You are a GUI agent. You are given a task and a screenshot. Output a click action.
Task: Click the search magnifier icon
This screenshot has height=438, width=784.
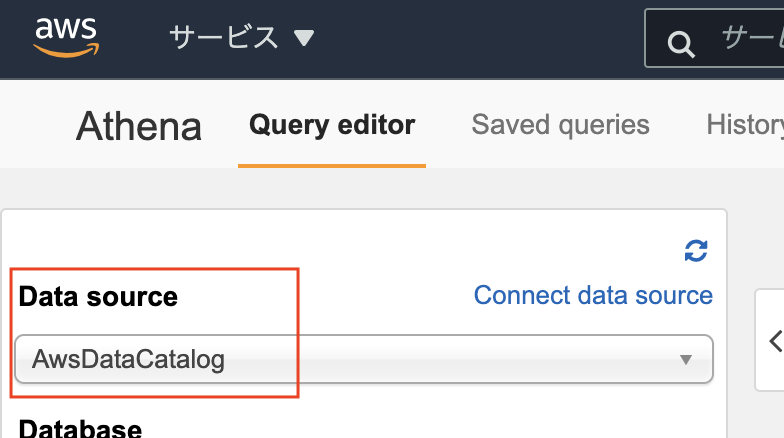click(681, 44)
